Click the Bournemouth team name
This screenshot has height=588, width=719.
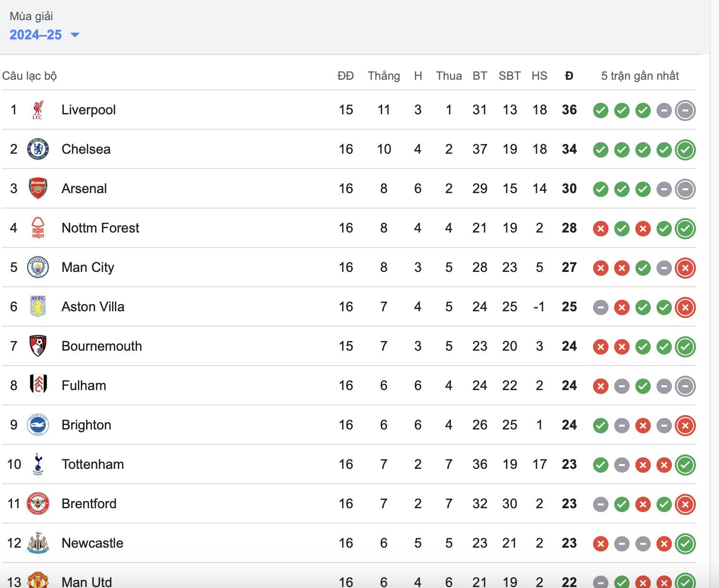pos(101,346)
